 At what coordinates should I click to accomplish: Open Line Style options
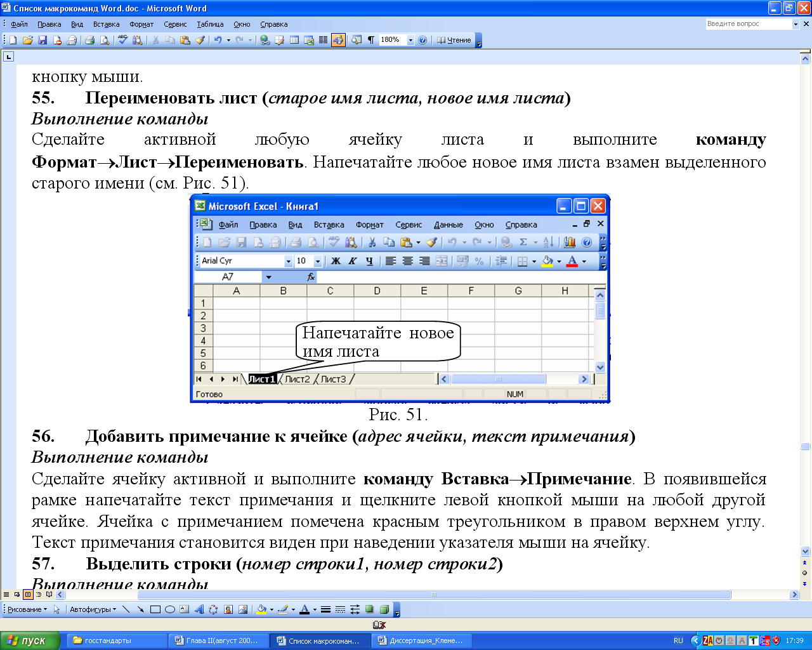coord(325,609)
